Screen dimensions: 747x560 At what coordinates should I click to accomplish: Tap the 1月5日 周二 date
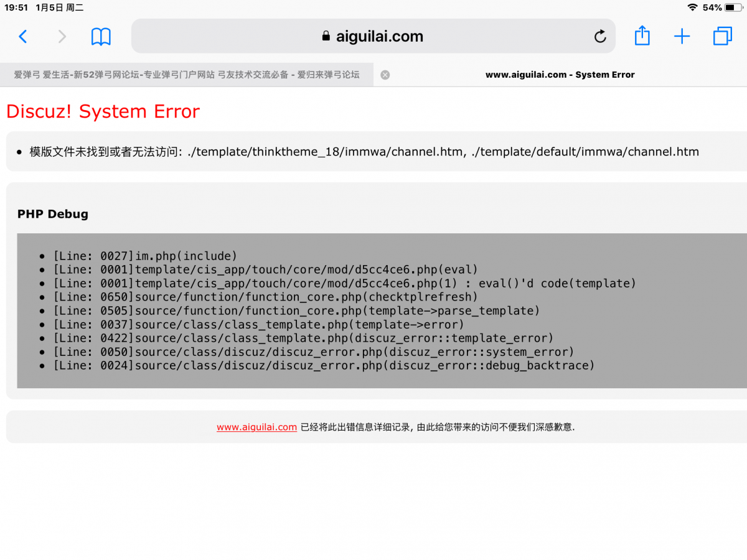click(60, 7)
